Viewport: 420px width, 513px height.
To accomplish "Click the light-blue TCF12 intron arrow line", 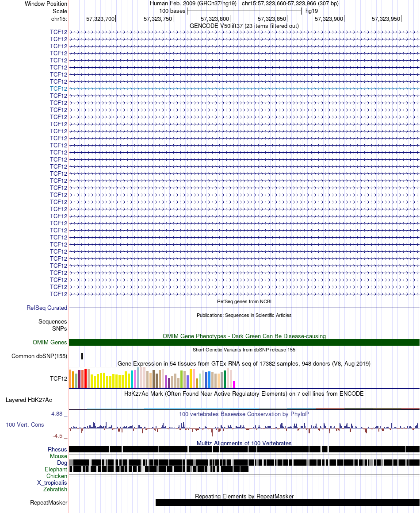I will (244, 89).
